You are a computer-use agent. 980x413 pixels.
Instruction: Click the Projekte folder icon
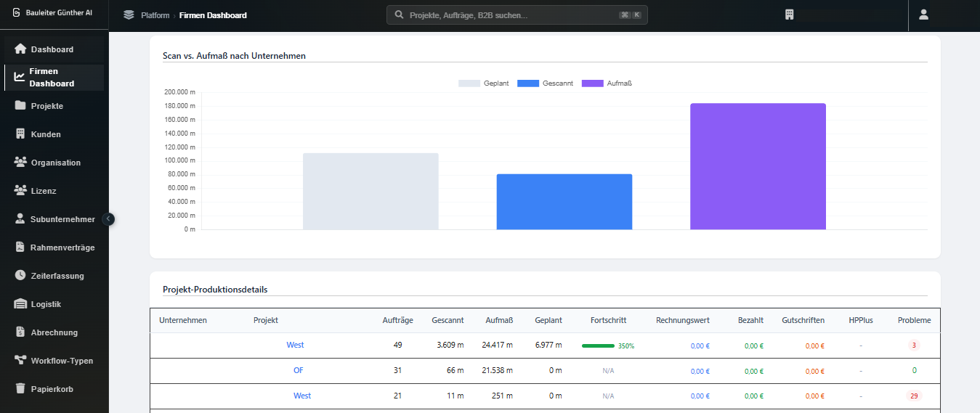20,106
